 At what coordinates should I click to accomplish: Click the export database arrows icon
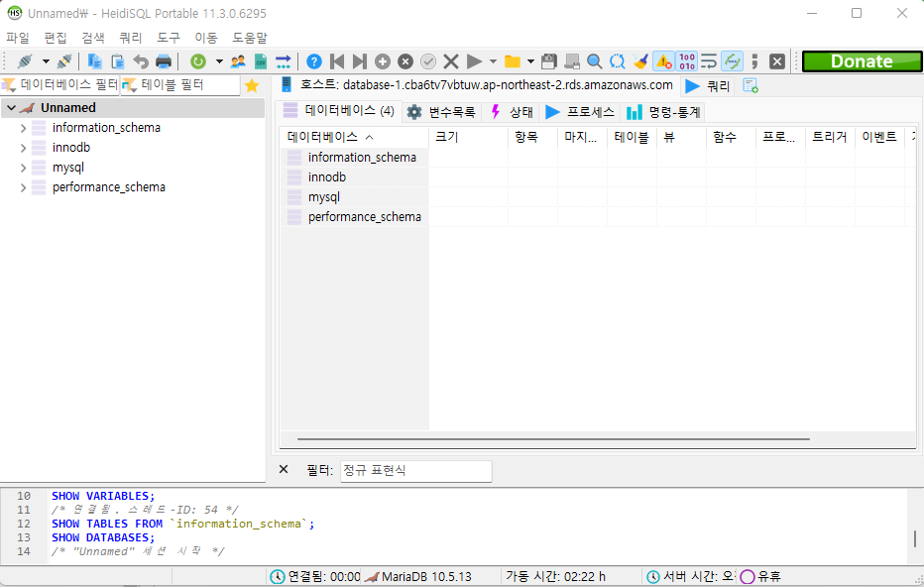click(284, 61)
